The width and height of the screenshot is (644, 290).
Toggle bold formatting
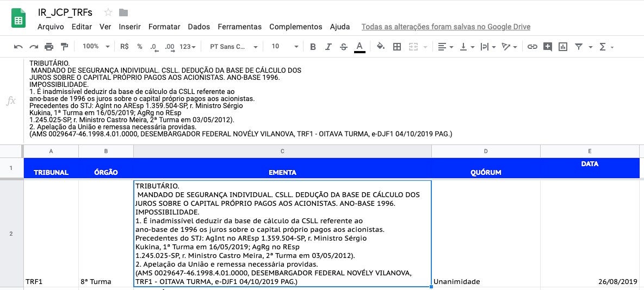pyautogui.click(x=313, y=47)
